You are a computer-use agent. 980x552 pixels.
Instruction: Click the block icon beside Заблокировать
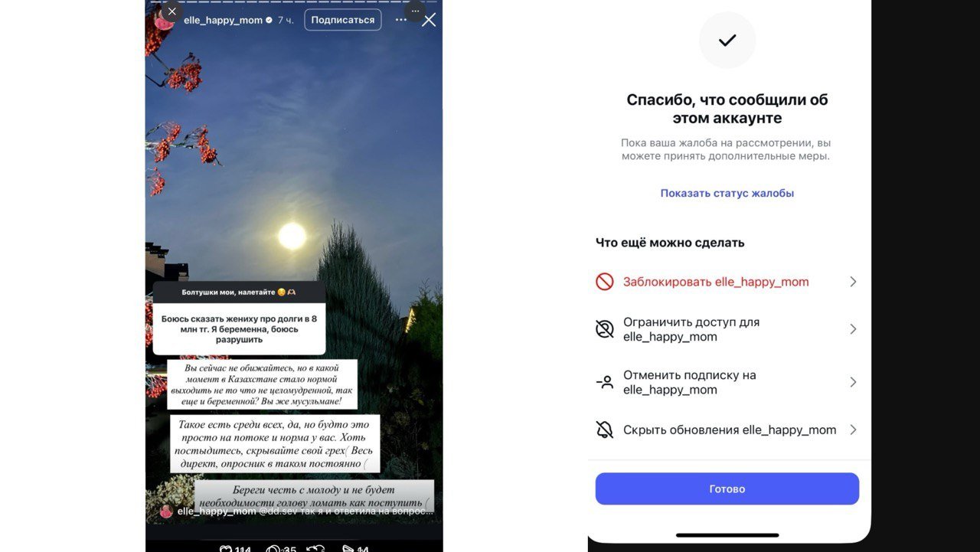pos(605,282)
